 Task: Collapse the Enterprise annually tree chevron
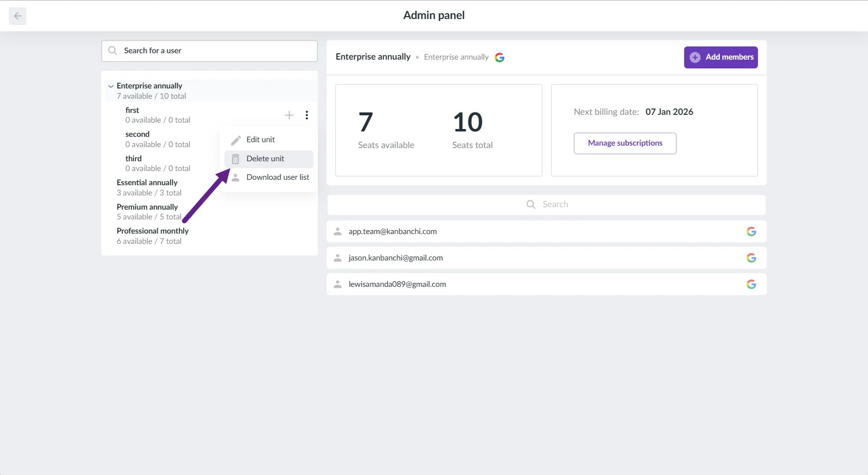point(111,86)
